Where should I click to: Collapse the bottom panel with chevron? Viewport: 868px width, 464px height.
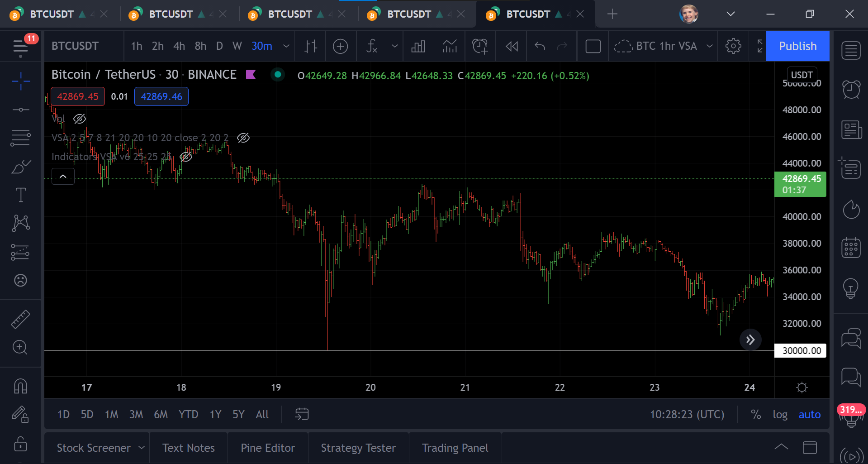click(781, 448)
